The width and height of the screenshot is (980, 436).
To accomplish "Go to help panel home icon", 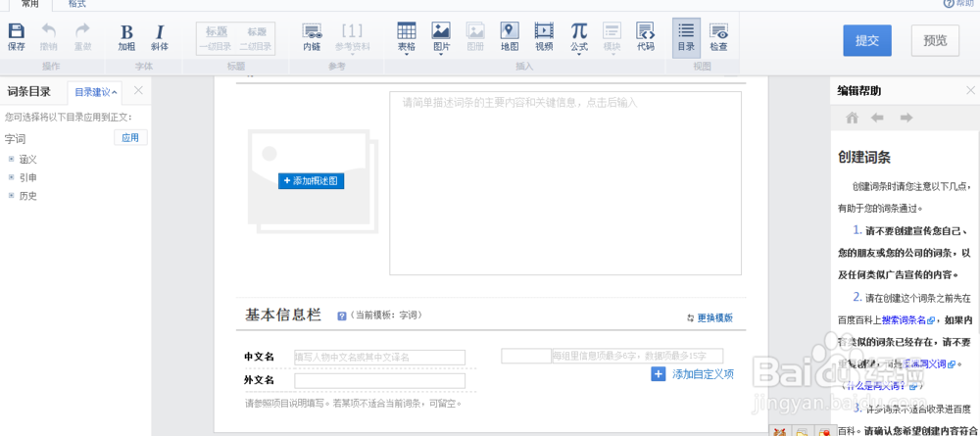I will tap(852, 118).
